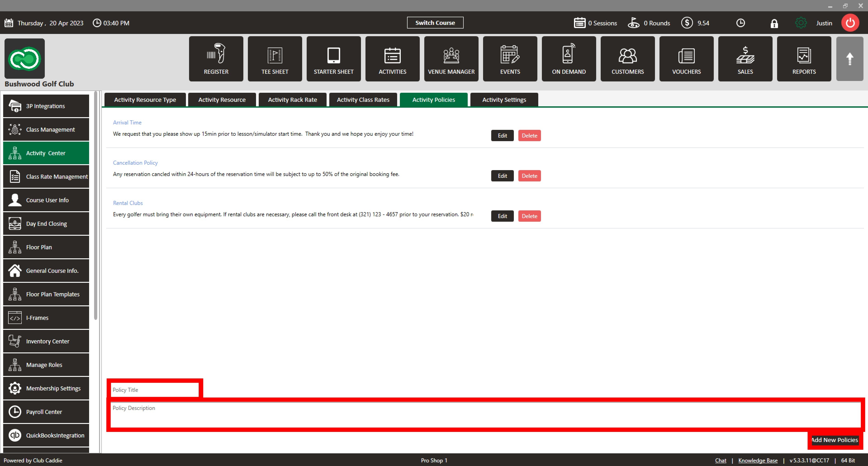
Task: Open Payroll Center in sidebar
Action: [46, 411]
